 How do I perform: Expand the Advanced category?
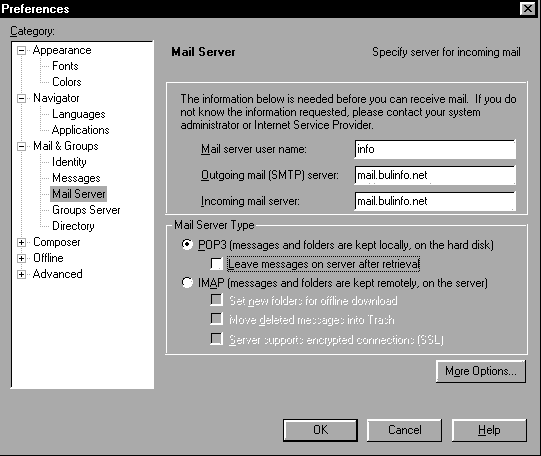(x=21, y=275)
